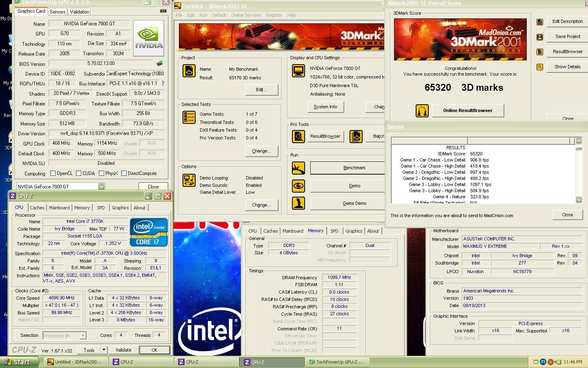Click the Benchmark button
Image resolution: width=588 pixels, height=368 pixels.
click(x=347, y=168)
